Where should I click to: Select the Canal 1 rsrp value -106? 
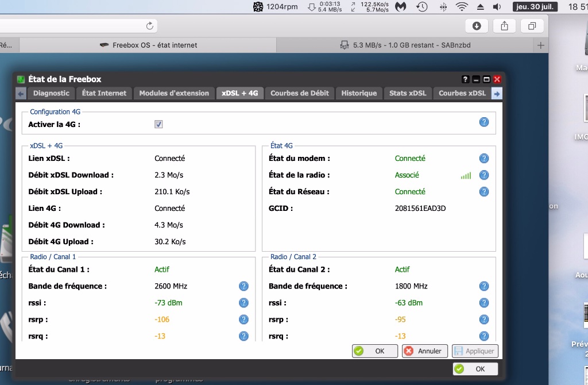point(162,319)
